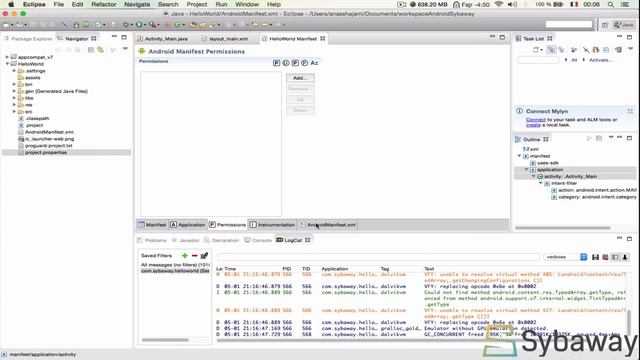
Task: Open the Navigate menu
Action: pos(137,4)
